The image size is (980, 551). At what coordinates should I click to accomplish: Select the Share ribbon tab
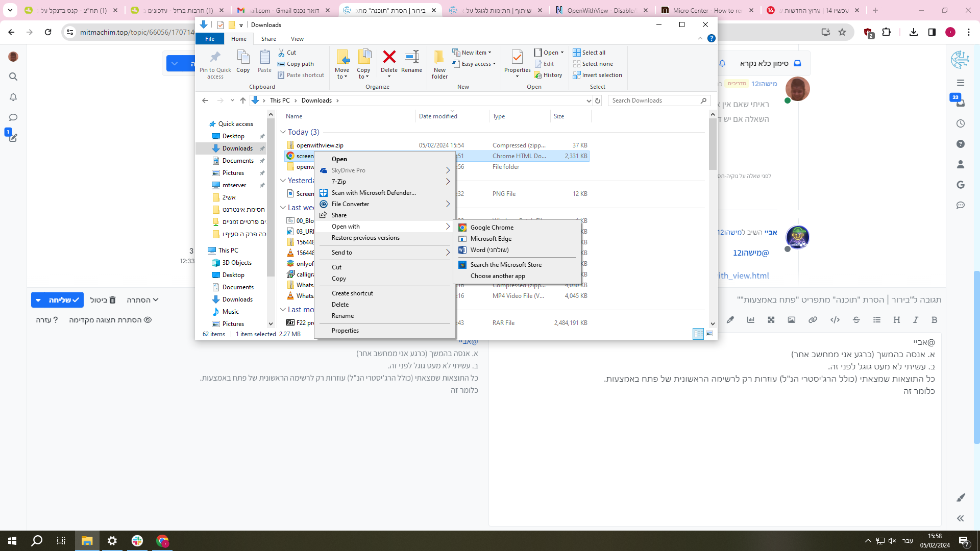click(268, 39)
